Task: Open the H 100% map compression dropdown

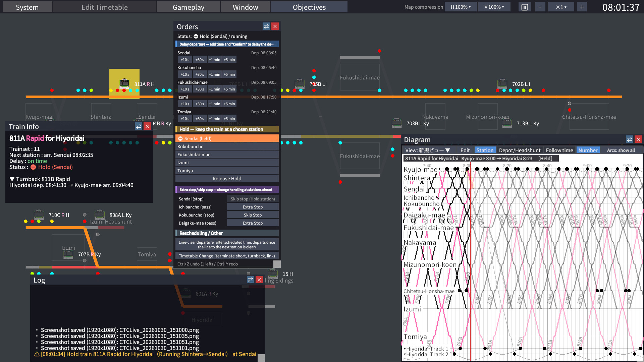Action: click(x=461, y=7)
